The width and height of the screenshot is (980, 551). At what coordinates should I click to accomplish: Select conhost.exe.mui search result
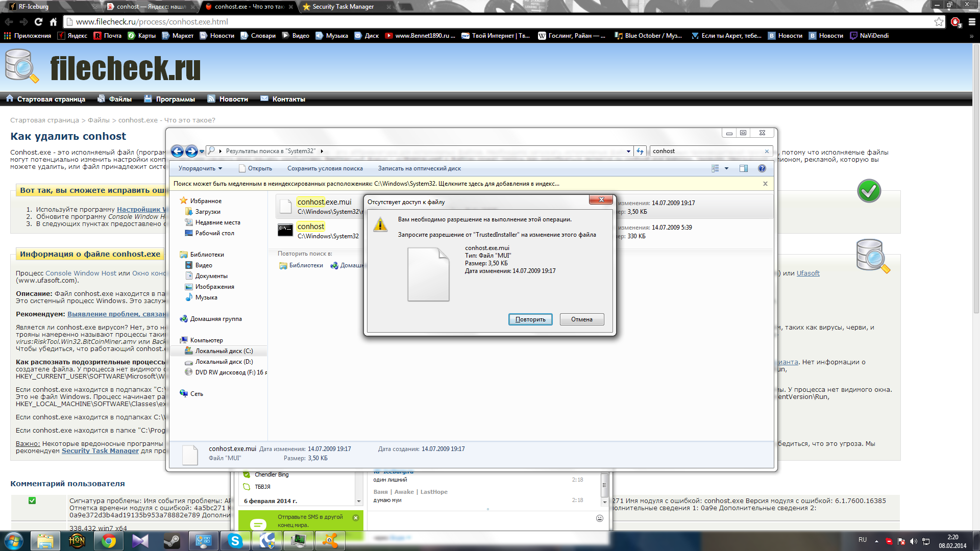coord(325,202)
